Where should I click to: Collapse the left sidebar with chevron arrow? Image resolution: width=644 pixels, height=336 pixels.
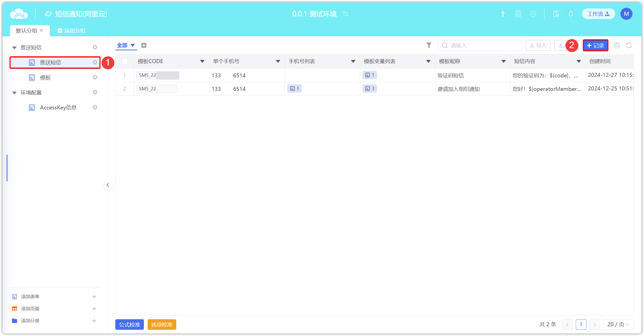point(108,185)
